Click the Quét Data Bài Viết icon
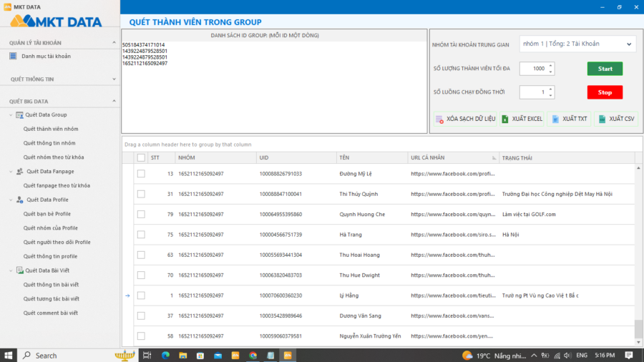 (19, 270)
